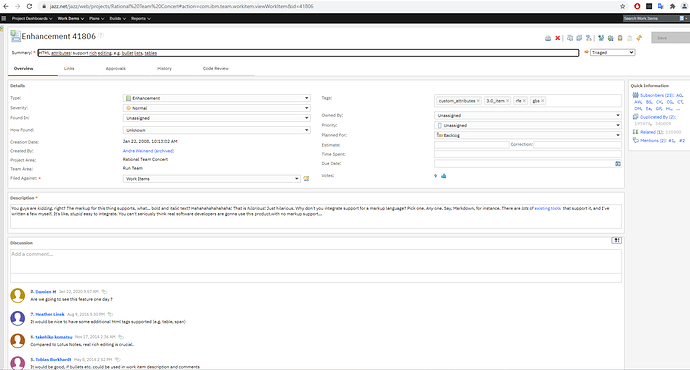Open the Builds menu
Screen dimensions: 690x370
pos(117,18)
